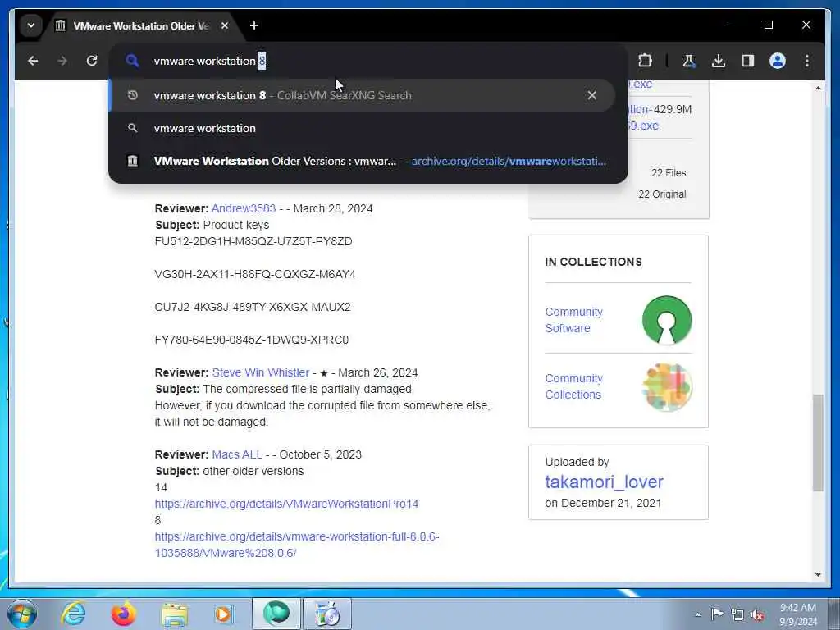Open the network tray icon
Image resolution: width=840 pixels, height=630 pixels.
[x=737, y=614]
